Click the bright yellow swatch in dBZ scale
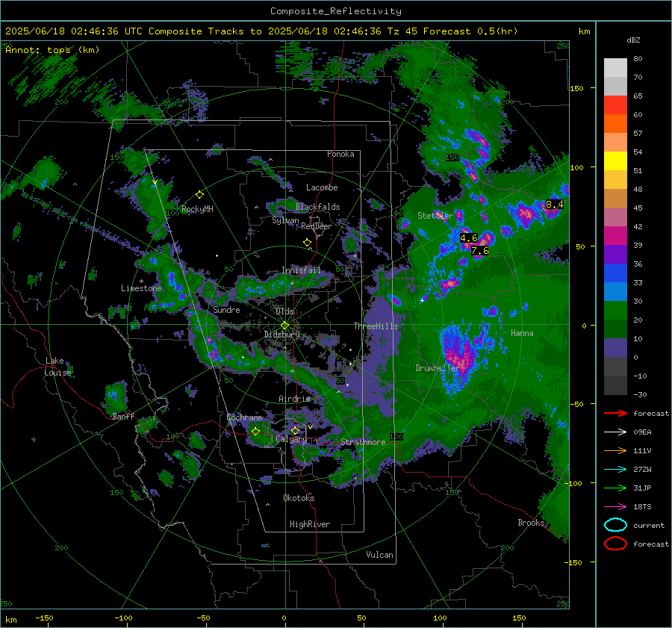Image resolution: width=672 pixels, height=628 pixels. [x=615, y=161]
